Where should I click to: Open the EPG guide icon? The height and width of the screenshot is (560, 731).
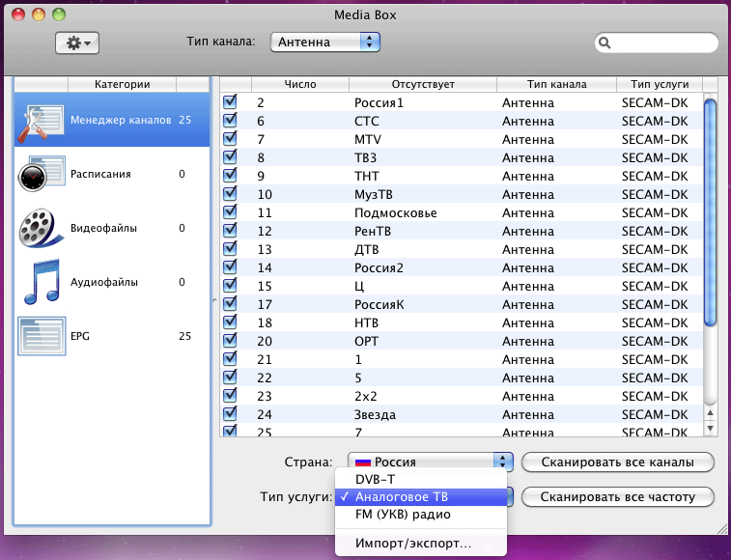[41, 336]
